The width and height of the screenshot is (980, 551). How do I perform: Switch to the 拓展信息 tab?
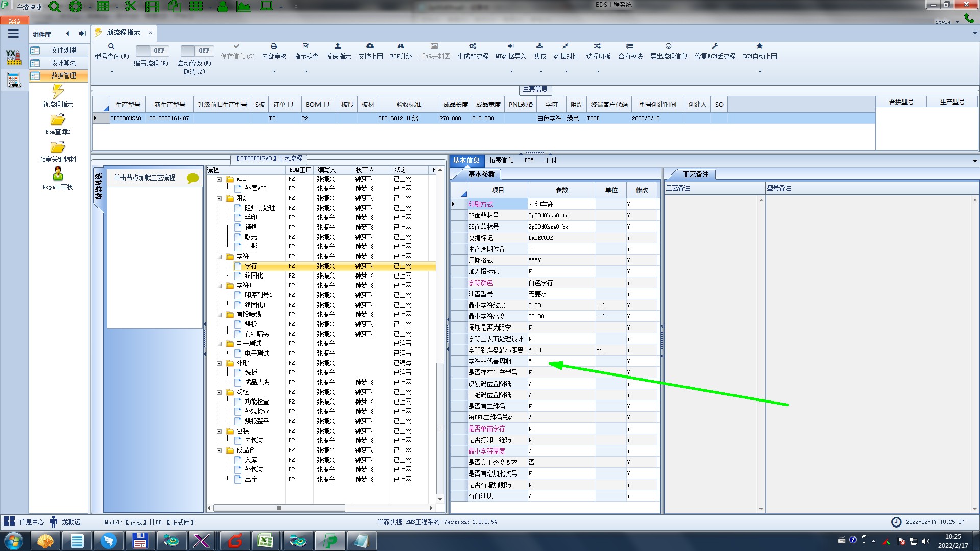[x=500, y=161]
